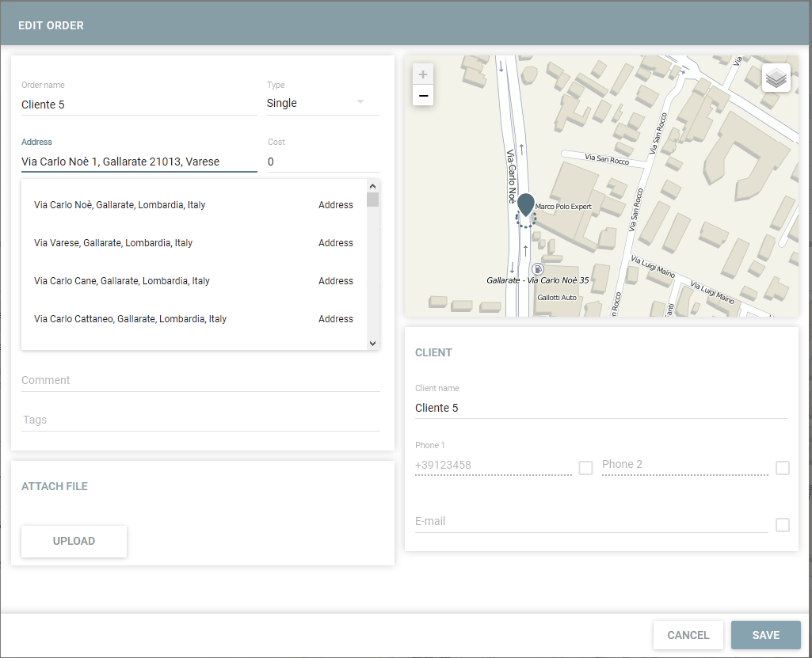
Task: Cancel editing the order
Action: 688,635
